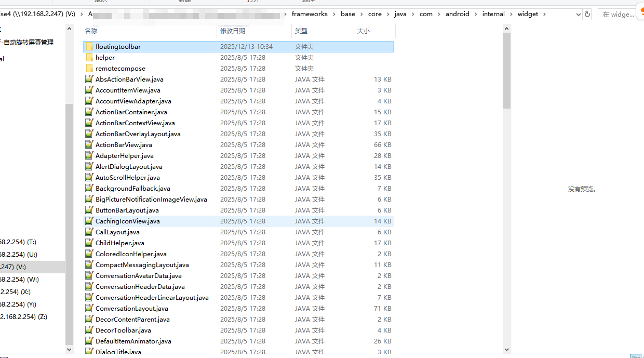Click the CompactMessagingLayout.java file icon

point(89,265)
